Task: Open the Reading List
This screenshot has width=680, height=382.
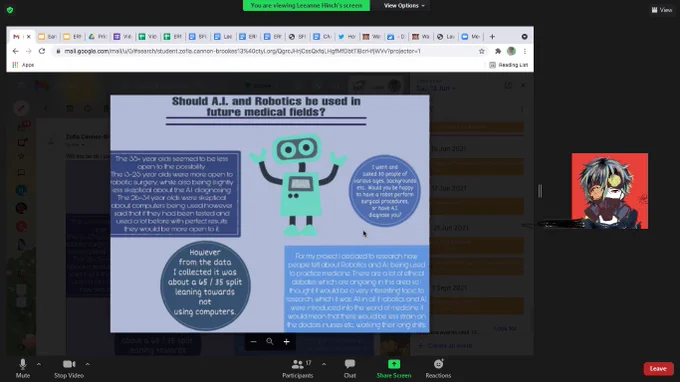Action: click(508, 65)
